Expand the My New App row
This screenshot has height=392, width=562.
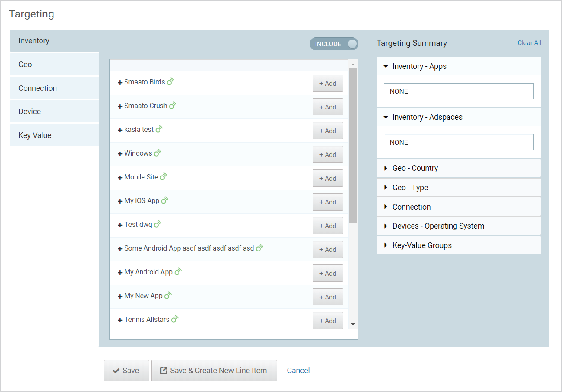tap(120, 296)
